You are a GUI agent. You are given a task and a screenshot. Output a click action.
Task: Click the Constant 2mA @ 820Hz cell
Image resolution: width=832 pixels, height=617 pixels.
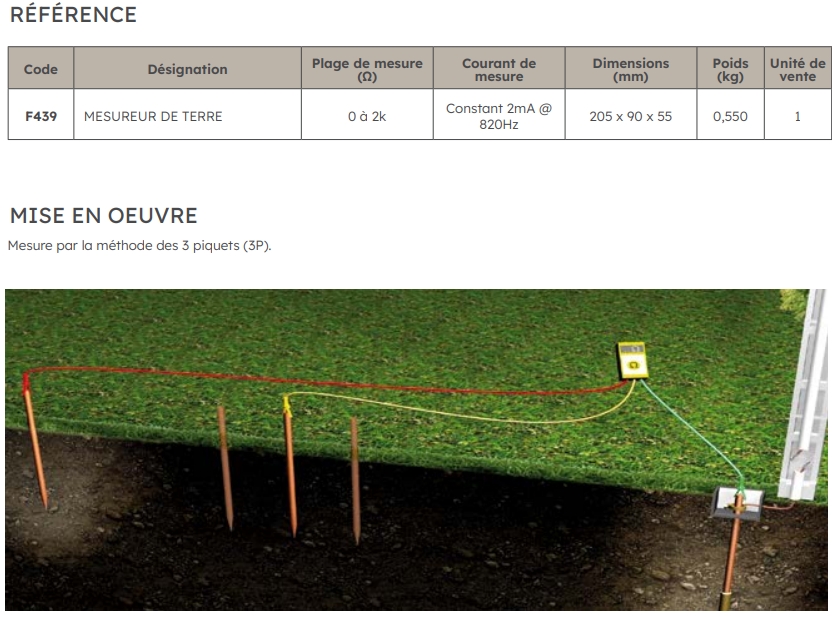(498, 116)
